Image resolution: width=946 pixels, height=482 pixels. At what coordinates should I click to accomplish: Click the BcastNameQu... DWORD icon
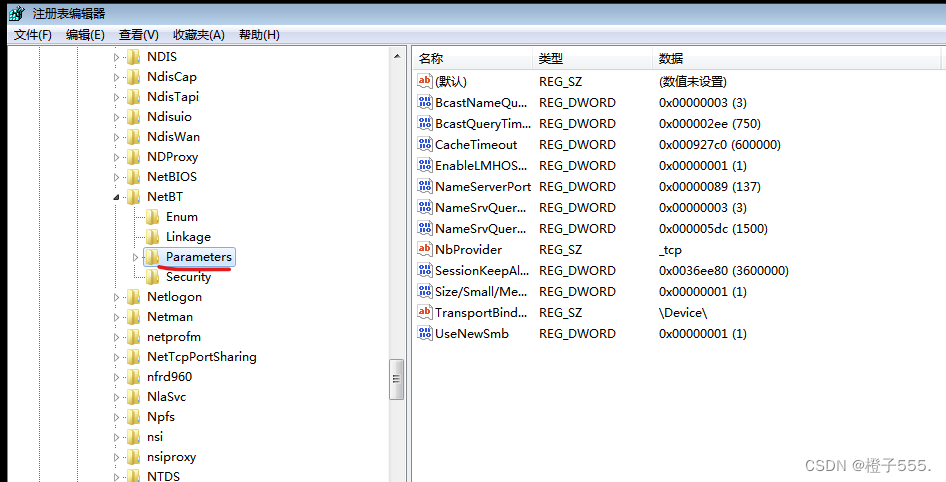pos(425,103)
